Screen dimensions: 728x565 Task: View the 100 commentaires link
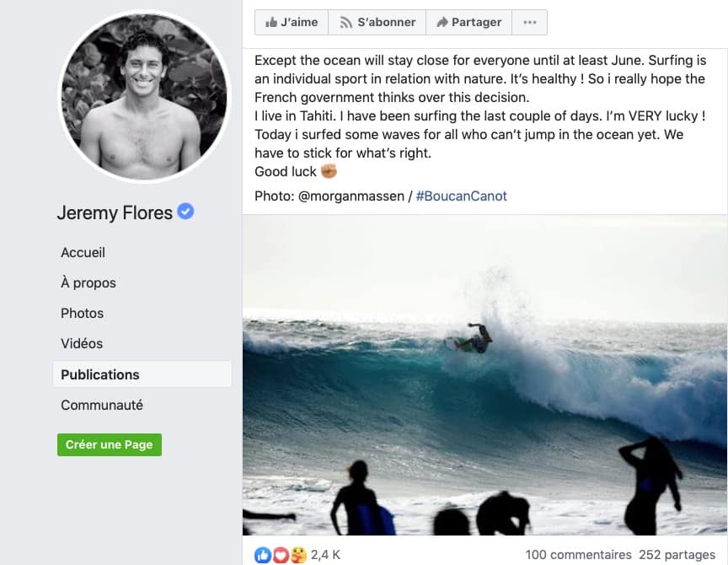pos(578,555)
